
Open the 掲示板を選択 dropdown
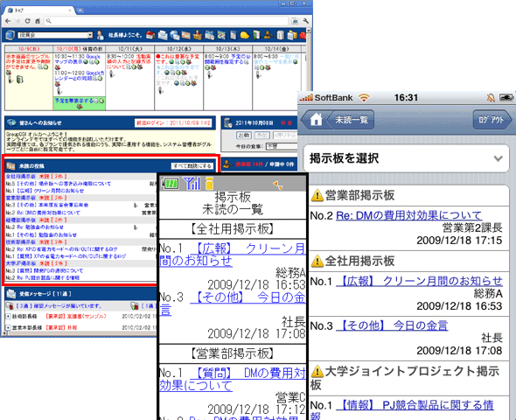(406, 158)
